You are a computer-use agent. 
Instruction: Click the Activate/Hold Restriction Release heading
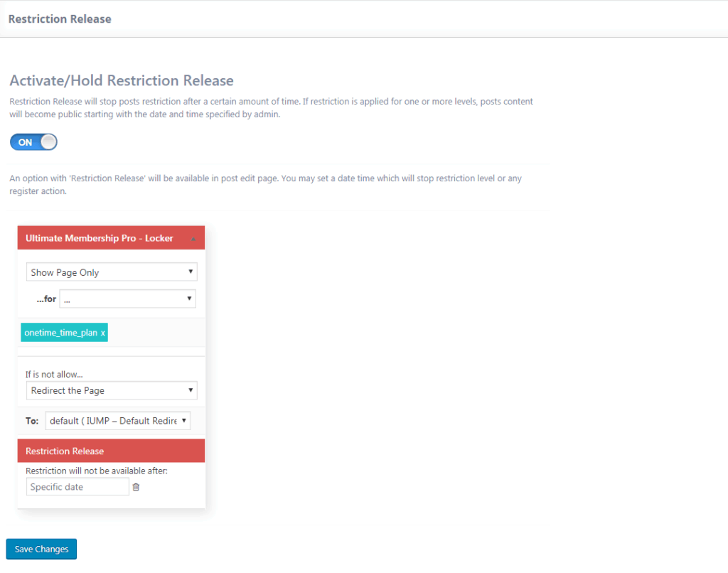(x=122, y=80)
